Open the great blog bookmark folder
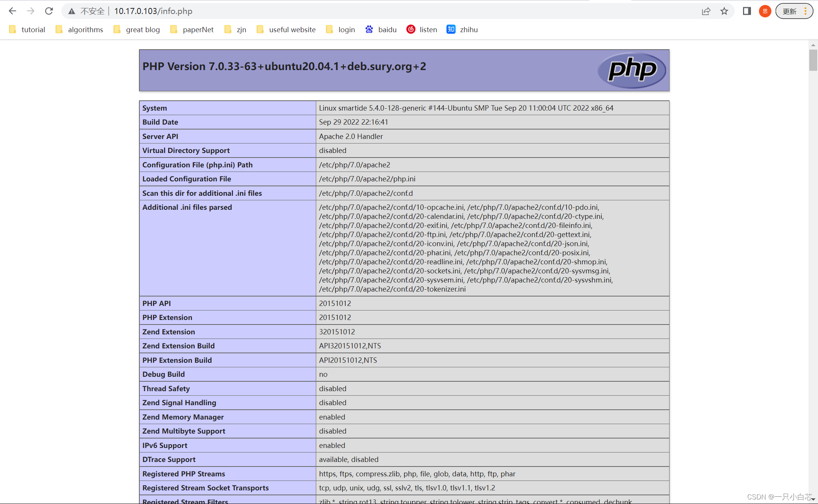This screenshot has width=818, height=504. 136,30
